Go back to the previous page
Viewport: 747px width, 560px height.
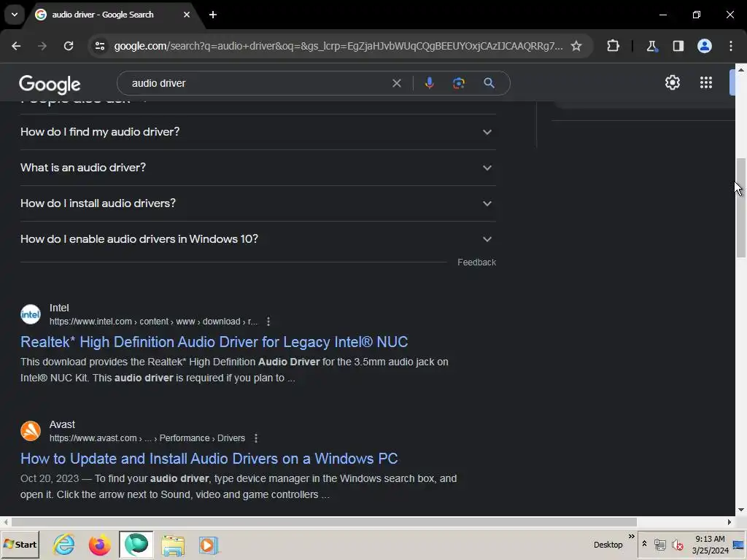[16, 46]
